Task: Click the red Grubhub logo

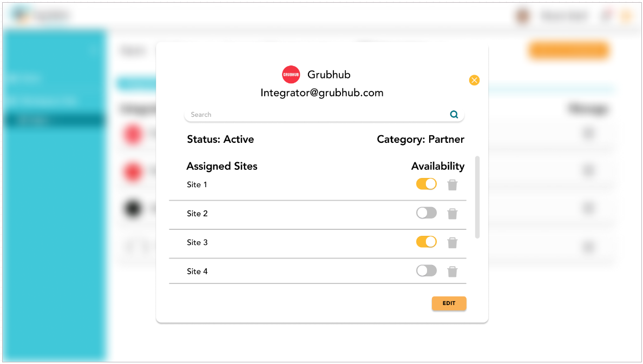Action: [x=291, y=75]
